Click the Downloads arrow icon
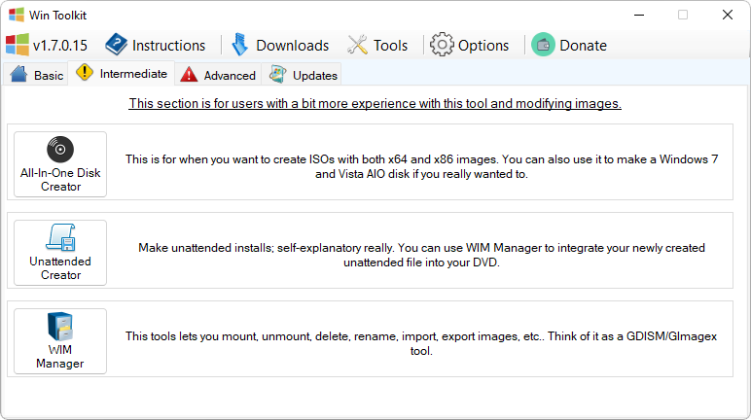The image size is (751, 420). (240, 45)
